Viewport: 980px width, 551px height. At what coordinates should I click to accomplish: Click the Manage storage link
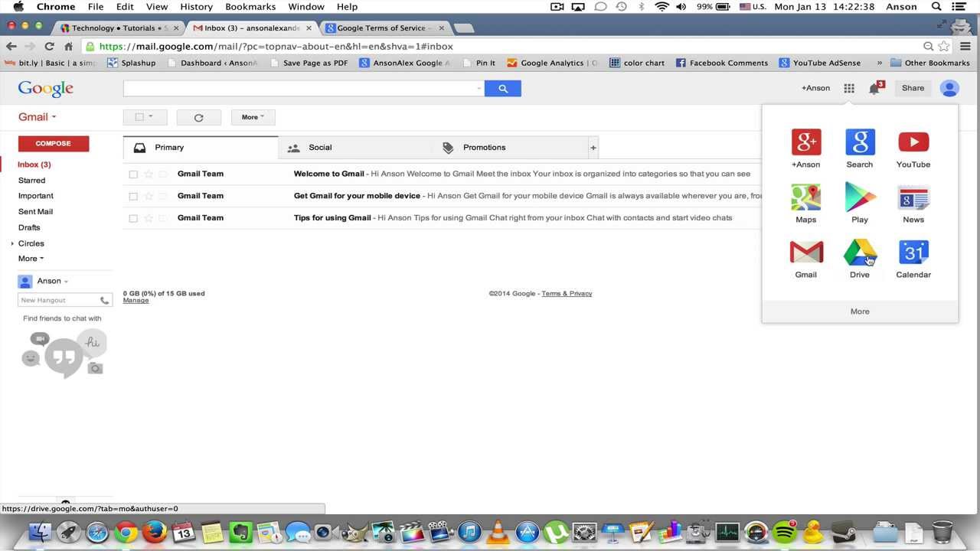[x=136, y=301]
